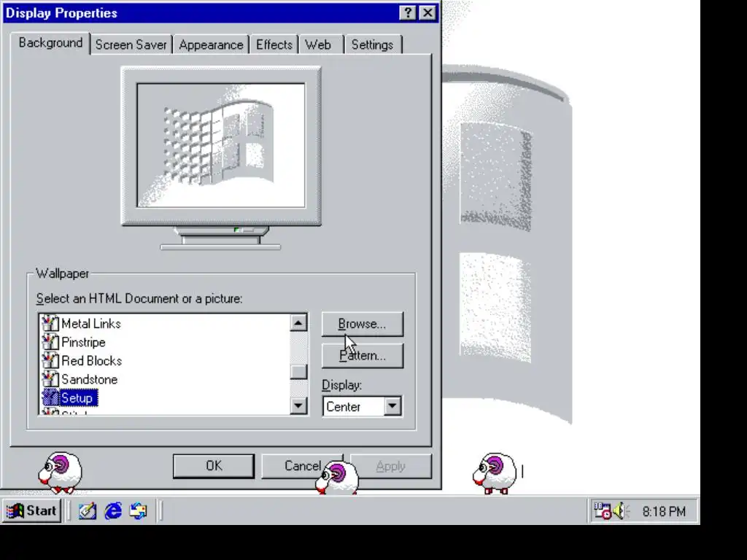The image size is (747, 560).
Task: Click the wallpaper list scrollbar thumb
Action: tap(298, 371)
